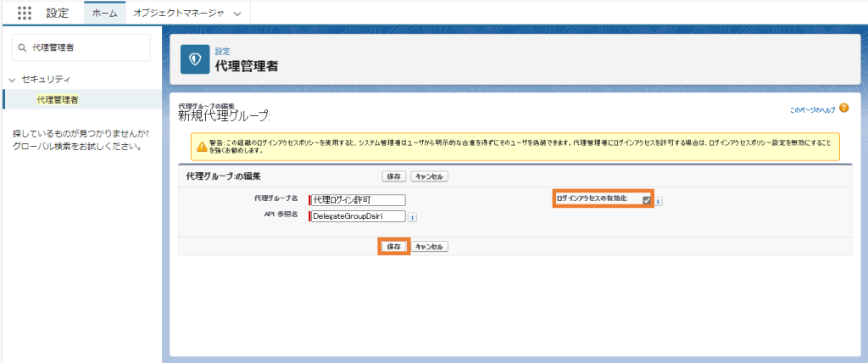Image resolution: width=868 pixels, height=363 pixels.
Task: Click the info icon beside ログインアクセスの有効化
Action: coord(658,202)
